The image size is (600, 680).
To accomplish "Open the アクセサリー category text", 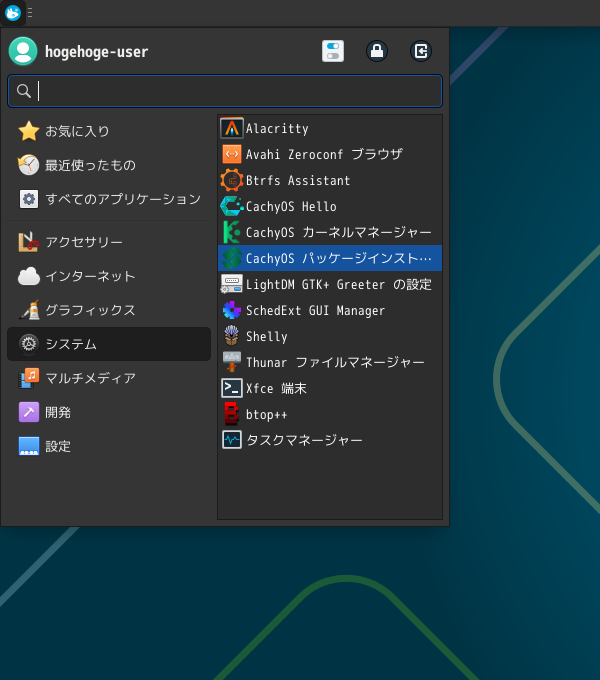I will click(84, 242).
